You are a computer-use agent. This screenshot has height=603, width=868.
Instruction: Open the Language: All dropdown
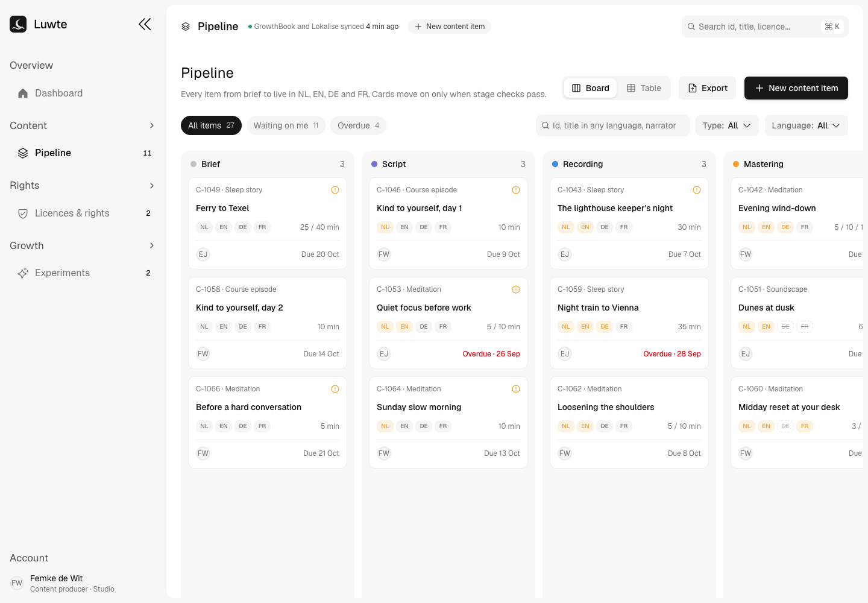click(806, 125)
